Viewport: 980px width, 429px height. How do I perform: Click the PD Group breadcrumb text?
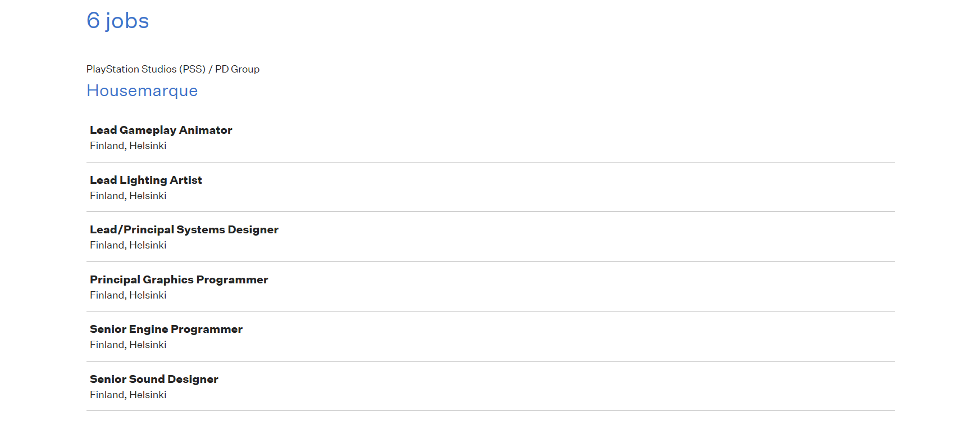(x=237, y=69)
